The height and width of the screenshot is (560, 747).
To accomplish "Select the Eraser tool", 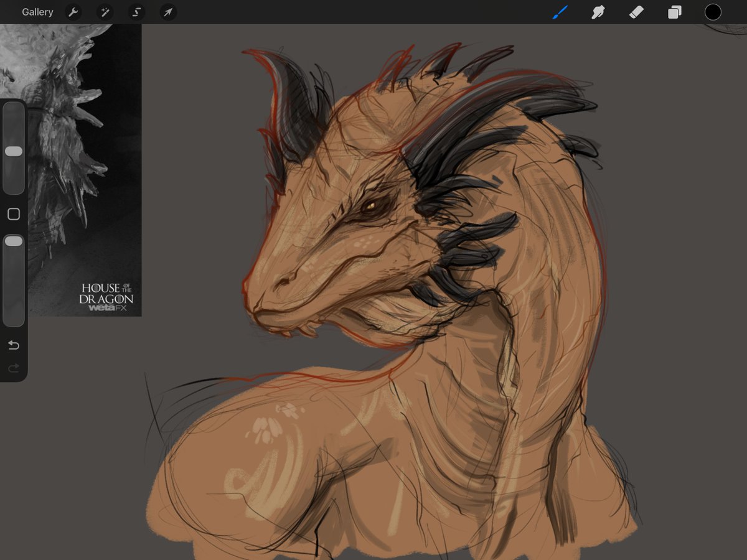I will coord(636,12).
